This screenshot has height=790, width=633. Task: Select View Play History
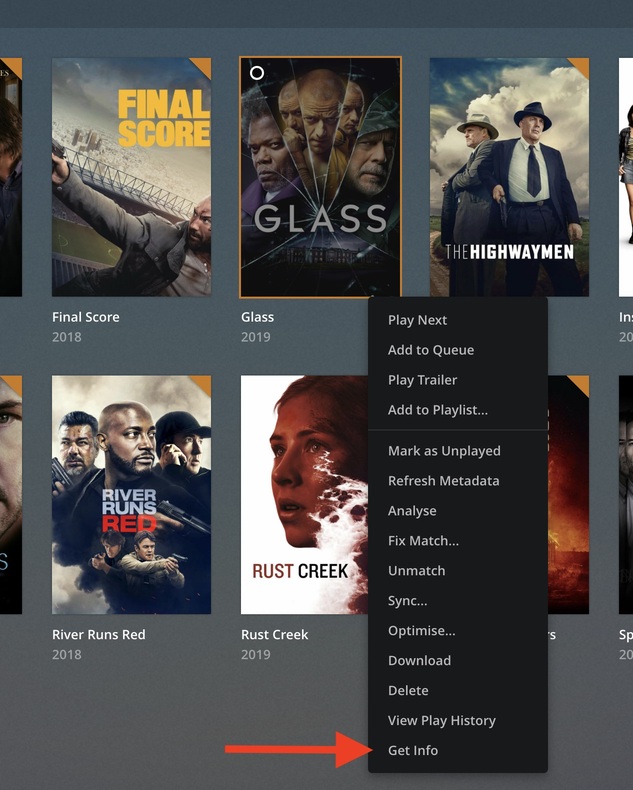click(x=441, y=720)
